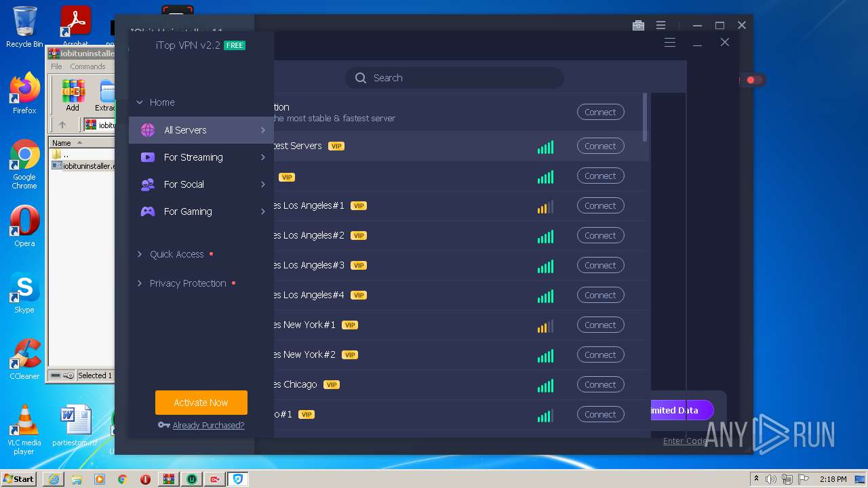Select the For Streaming menu item
Viewport: 868px width, 488px height.
coord(201,157)
